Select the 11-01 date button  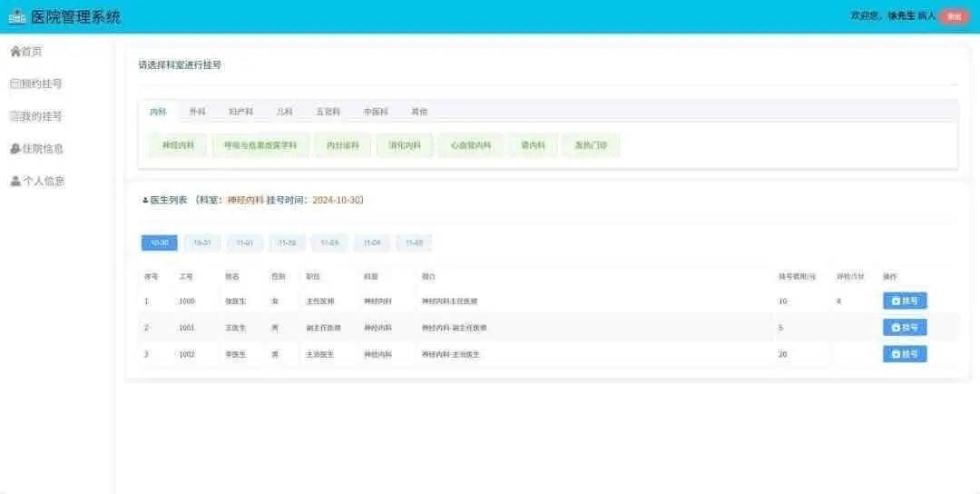click(244, 242)
